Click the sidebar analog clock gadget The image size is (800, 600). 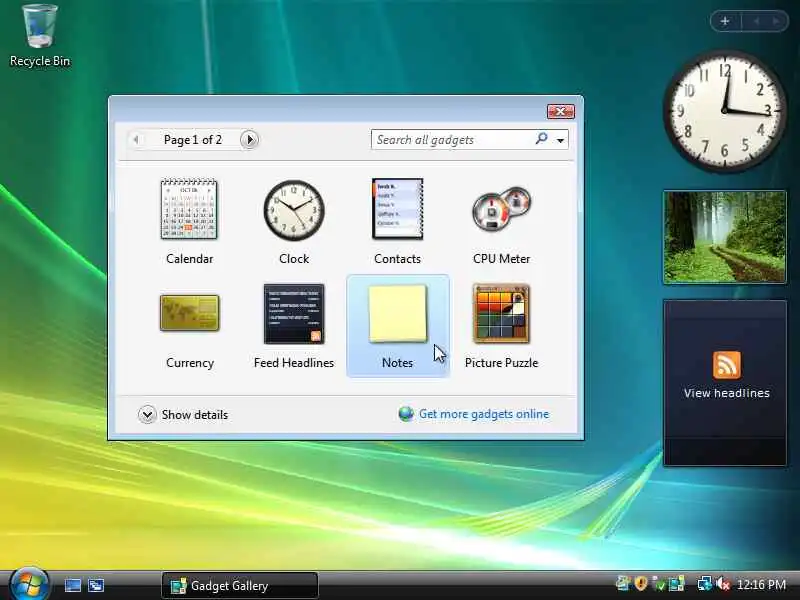coord(724,111)
